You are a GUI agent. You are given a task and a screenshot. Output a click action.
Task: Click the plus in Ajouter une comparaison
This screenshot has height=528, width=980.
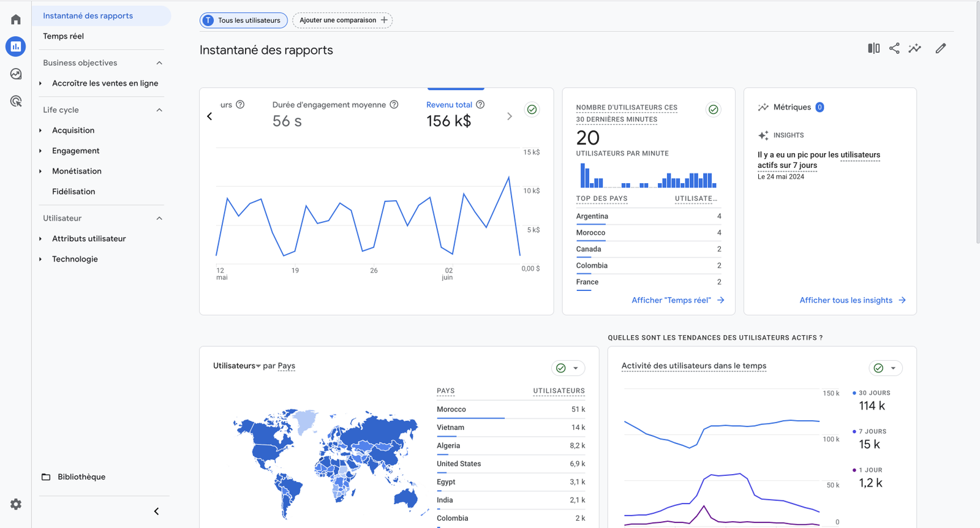pos(384,20)
